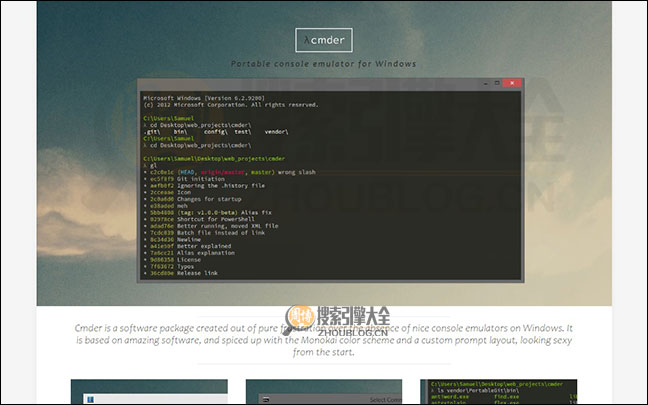Click the '(tag: v1.0.0-beta) Alias fix' line

207,212
